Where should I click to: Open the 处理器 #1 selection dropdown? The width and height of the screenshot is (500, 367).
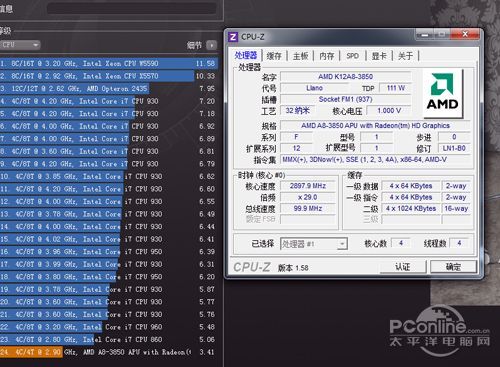[x=314, y=244]
